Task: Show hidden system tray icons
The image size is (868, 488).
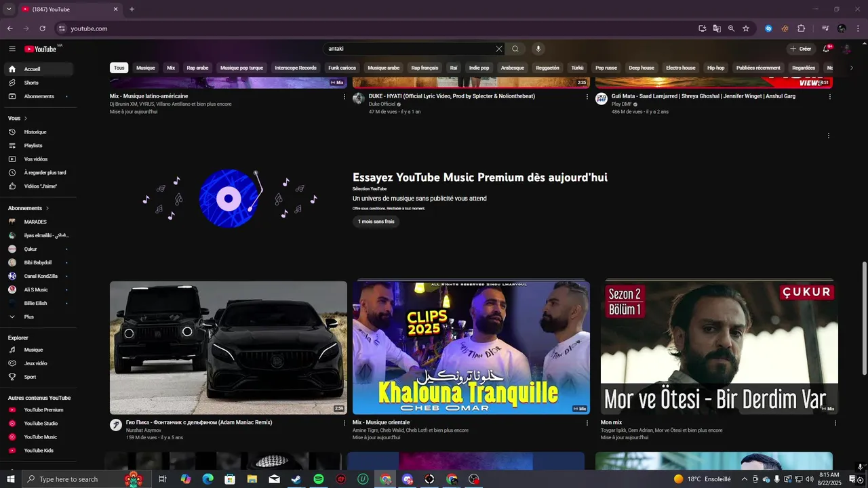Action: pyautogui.click(x=744, y=479)
